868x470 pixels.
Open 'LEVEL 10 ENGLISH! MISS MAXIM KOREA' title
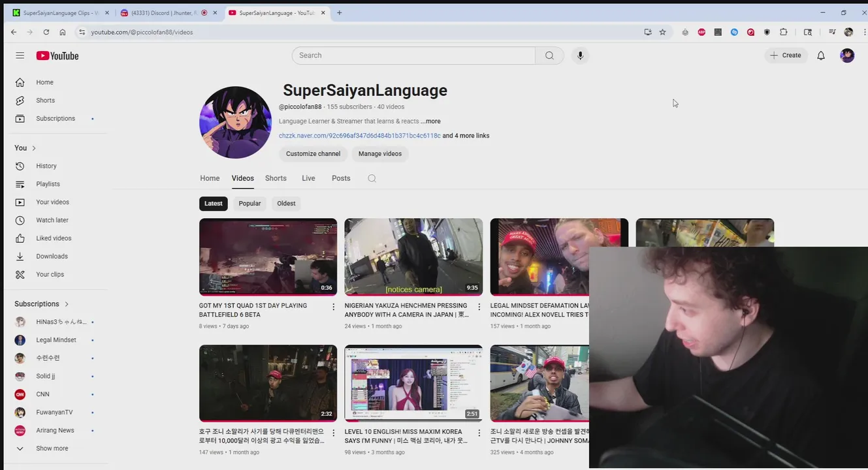(406, 436)
